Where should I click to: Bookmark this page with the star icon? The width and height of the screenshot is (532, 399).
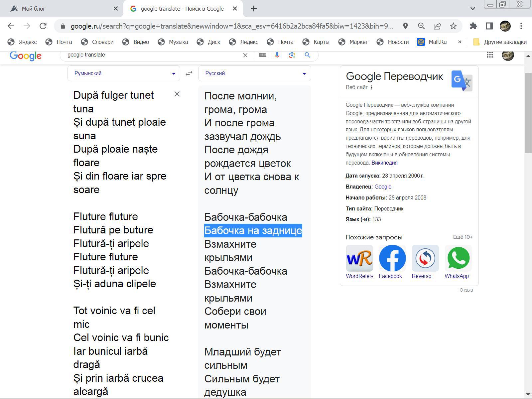[x=453, y=26]
